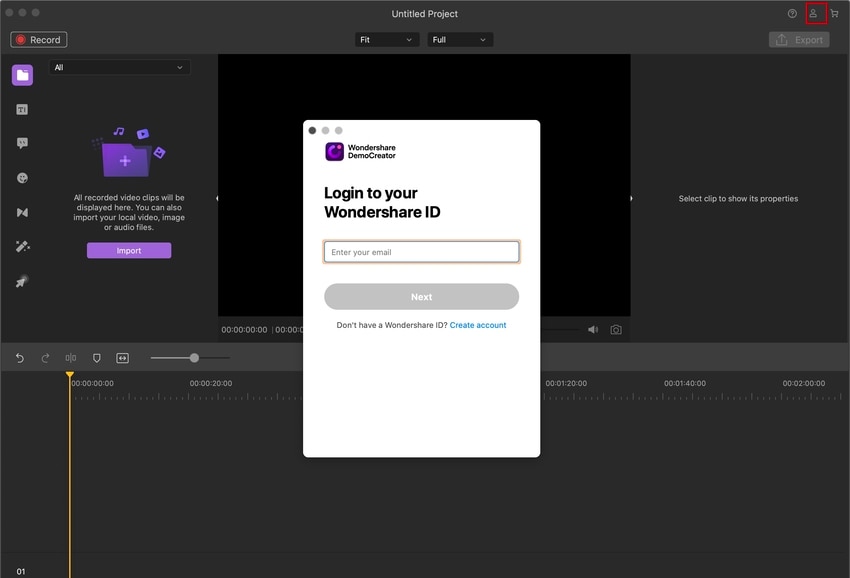Click the 00:00:20:00 ruler mark
The height and width of the screenshot is (578, 850).
point(211,383)
